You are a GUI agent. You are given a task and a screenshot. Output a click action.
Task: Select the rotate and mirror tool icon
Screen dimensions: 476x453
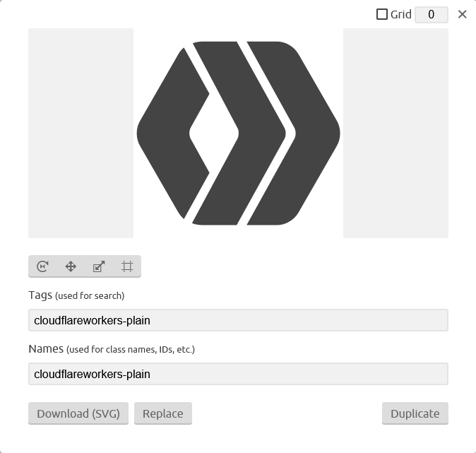[42, 266]
